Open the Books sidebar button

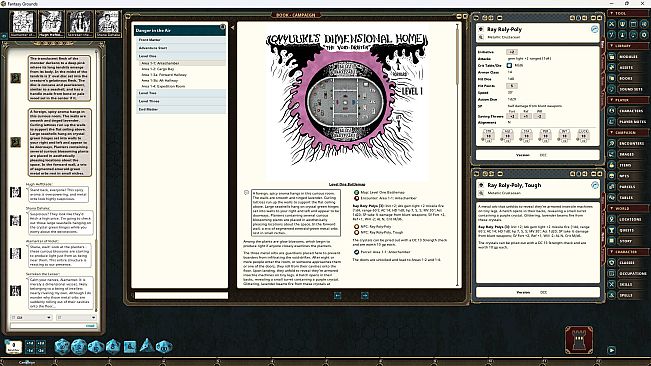click(627, 78)
